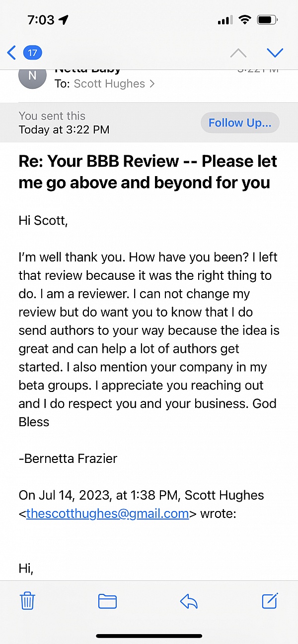
Task: Expand recipient details chevron beside Scott Hughes
Action: point(152,84)
